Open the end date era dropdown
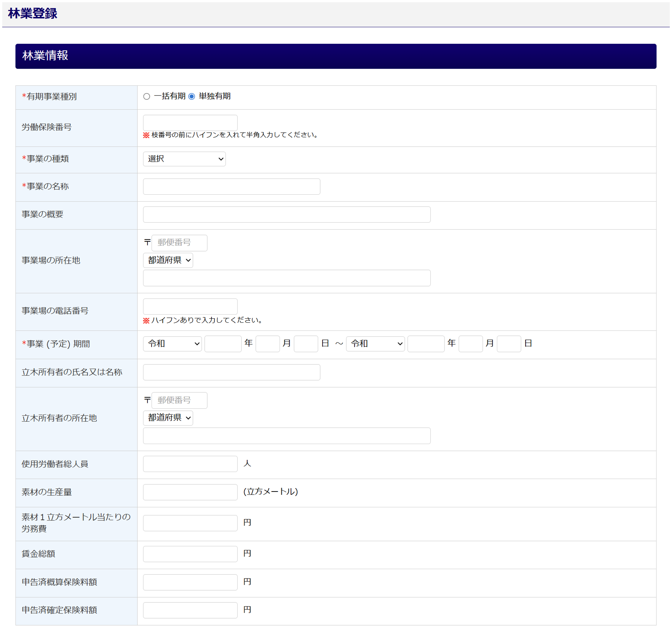The height and width of the screenshot is (635, 672). pos(375,344)
